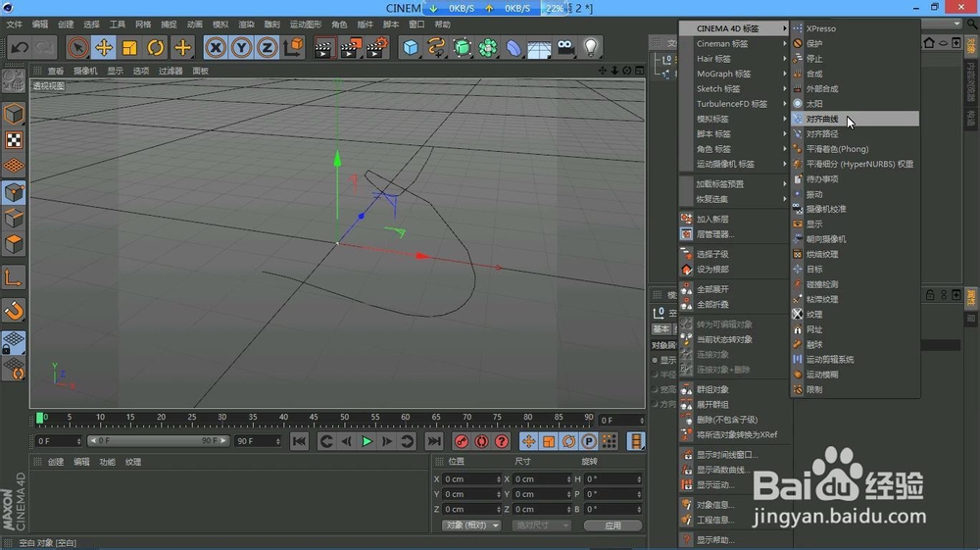Screen dimensions: 980x550
Task: Choose 目标 tag entry
Action: point(855,270)
